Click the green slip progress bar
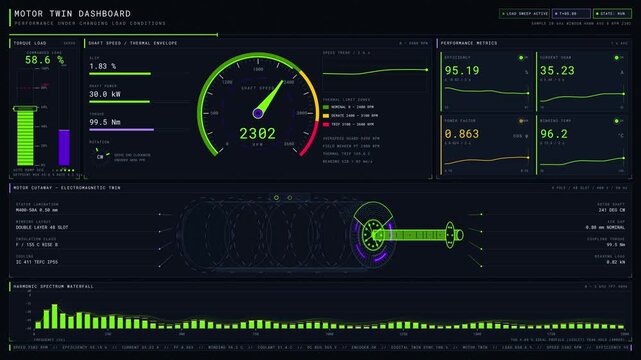 point(120,74)
